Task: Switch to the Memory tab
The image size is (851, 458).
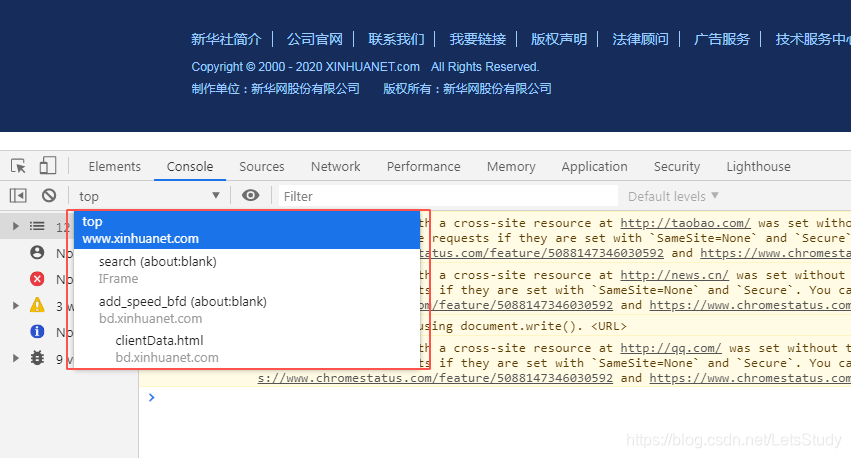Action: [x=511, y=167]
